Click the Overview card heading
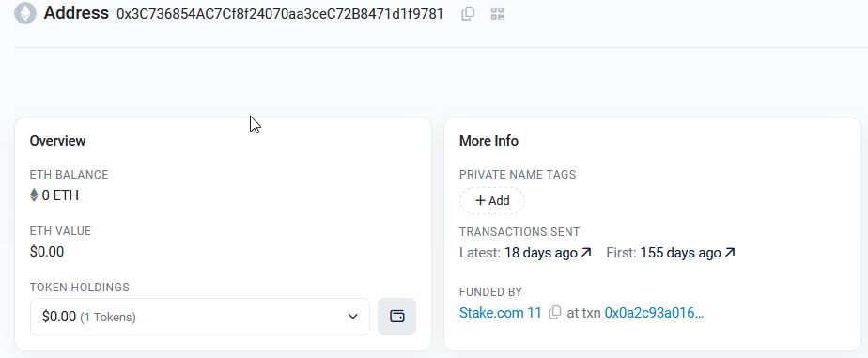The width and height of the screenshot is (868, 358). click(x=57, y=141)
